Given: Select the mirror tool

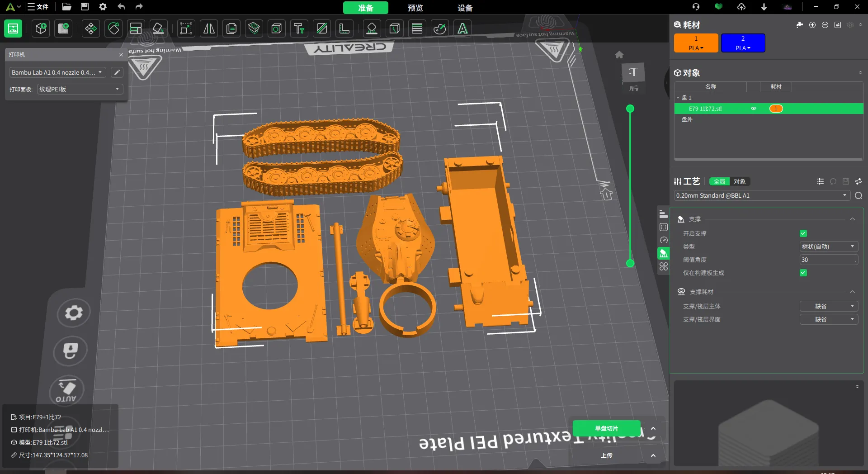Looking at the screenshot, I should [209, 29].
